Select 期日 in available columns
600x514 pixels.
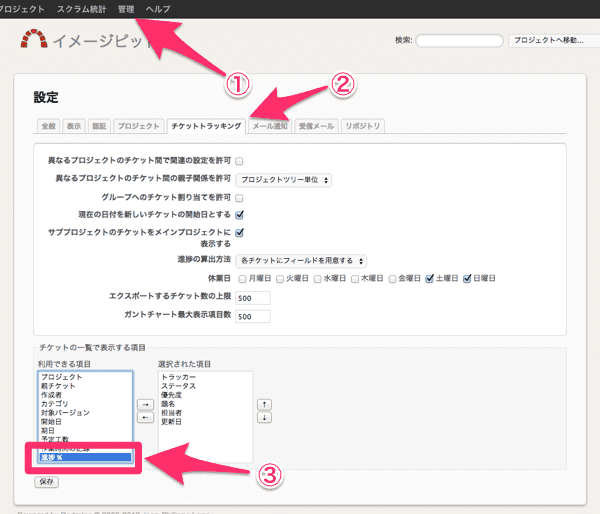coord(85,431)
